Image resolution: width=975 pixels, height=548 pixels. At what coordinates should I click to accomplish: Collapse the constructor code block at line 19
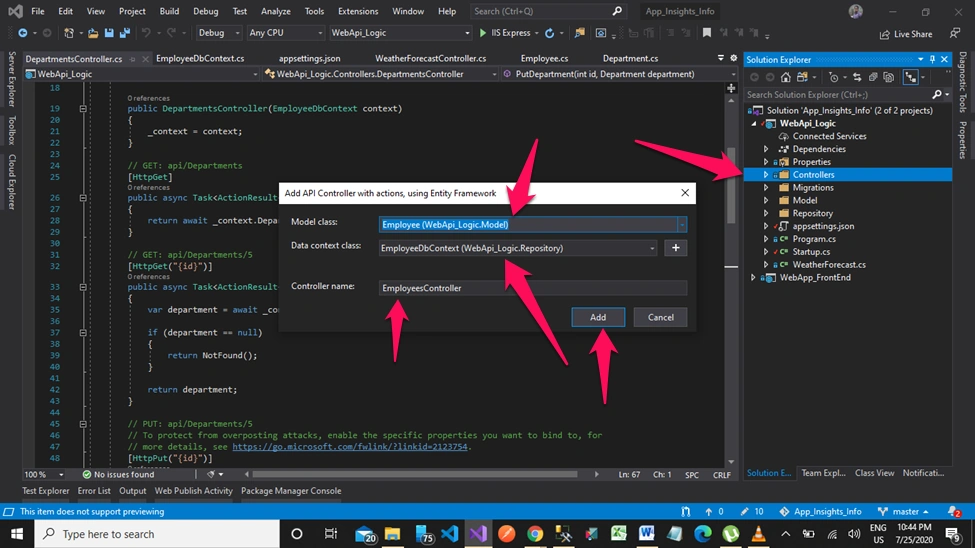pos(83,108)
